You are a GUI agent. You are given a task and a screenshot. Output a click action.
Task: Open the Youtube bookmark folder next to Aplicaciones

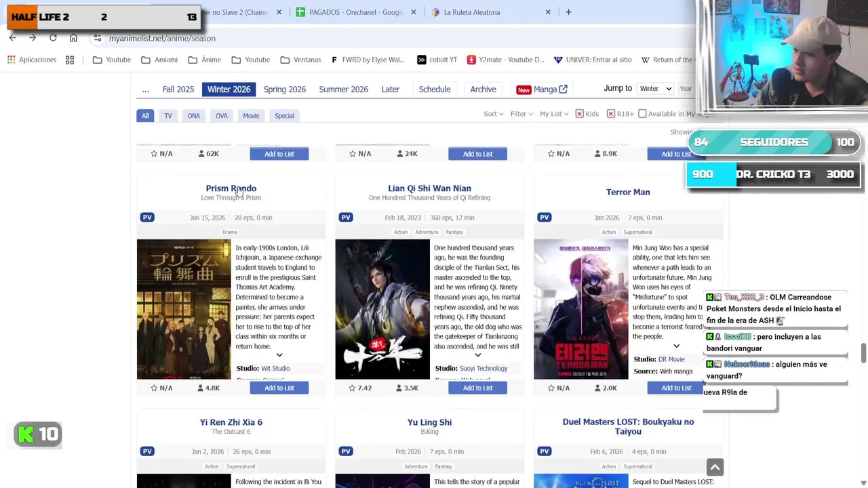click(112, 60)
